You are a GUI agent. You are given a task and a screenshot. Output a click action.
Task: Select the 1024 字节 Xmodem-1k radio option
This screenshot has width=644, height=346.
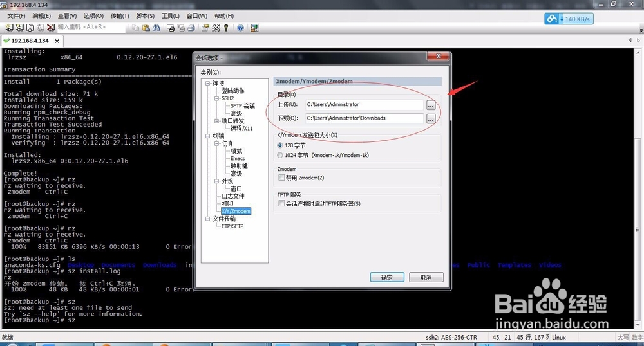point(280,155)
